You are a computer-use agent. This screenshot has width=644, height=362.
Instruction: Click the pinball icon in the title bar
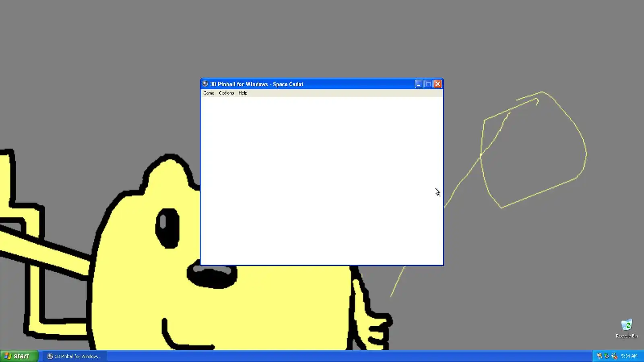(205, 84)
